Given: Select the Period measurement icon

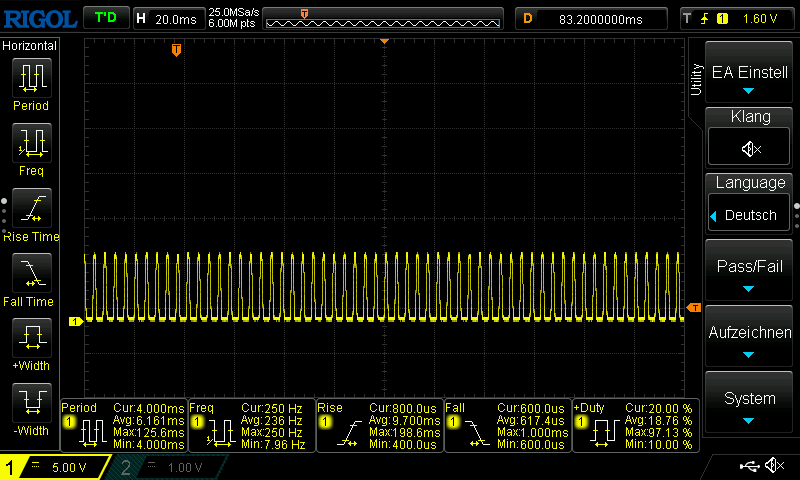Looking at the screenshot, I should pyautogui.click(x=30, y=78).
